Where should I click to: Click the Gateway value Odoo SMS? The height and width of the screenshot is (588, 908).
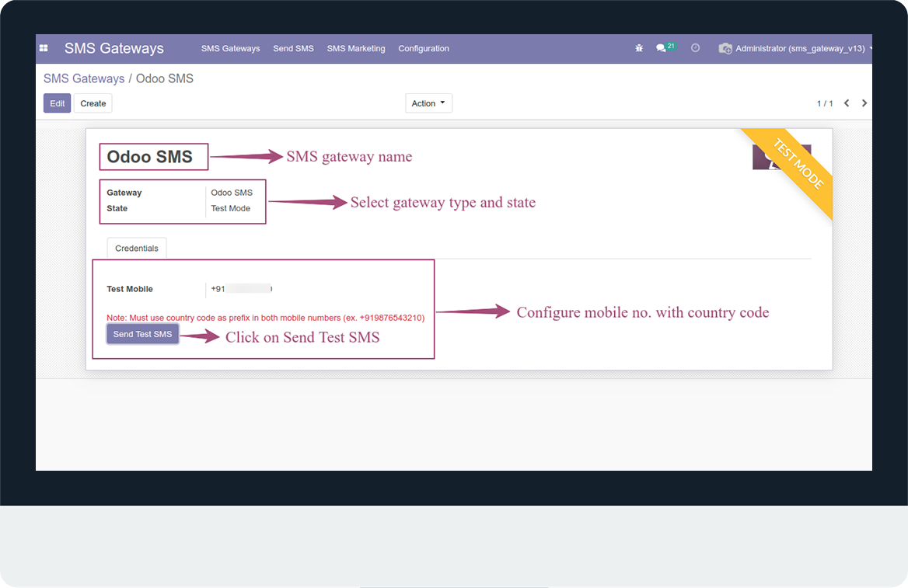pyautogui.click(x=232, y=193)
